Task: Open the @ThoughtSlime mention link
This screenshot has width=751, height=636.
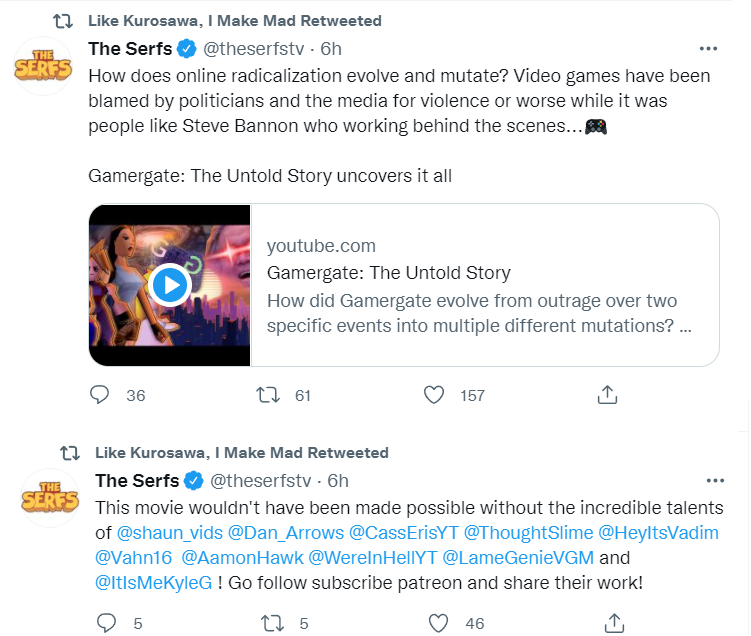Action: [507, 533]
